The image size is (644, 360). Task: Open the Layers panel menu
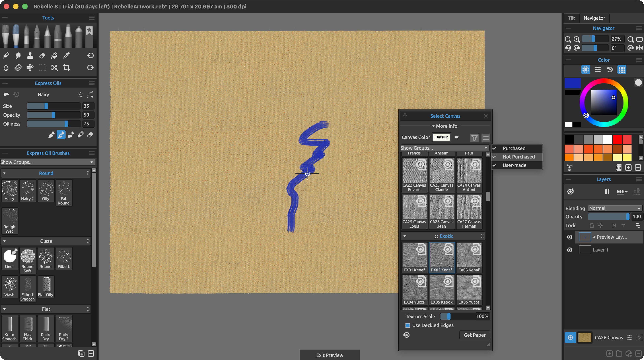coord(639,179)
